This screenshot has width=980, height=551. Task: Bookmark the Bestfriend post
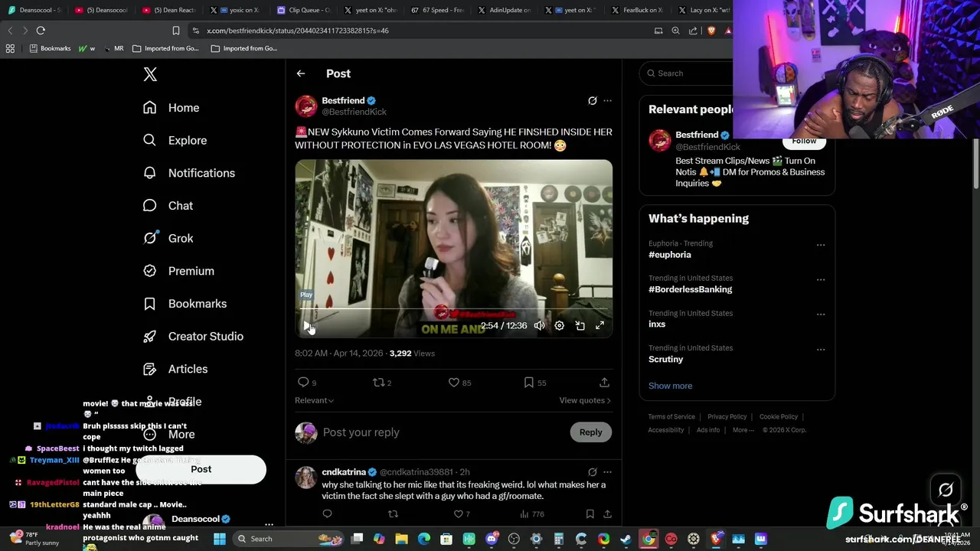click(528, 382)
